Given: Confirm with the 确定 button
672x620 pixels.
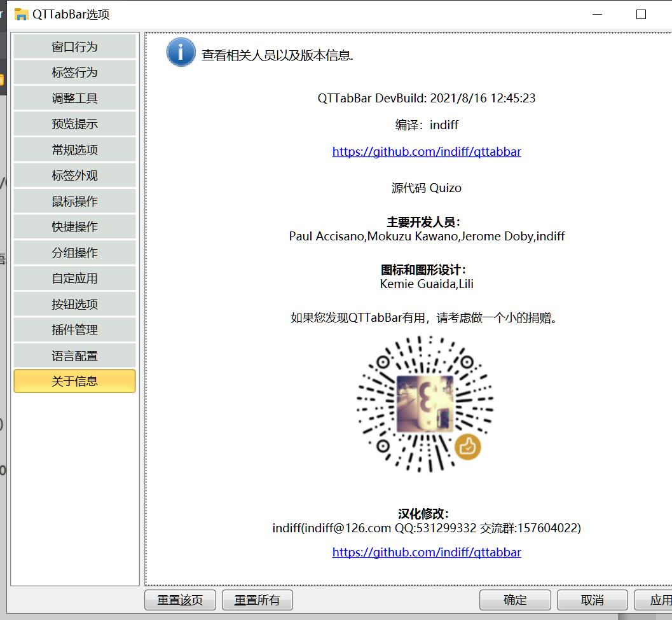Looking at the screenshot, I should point(515,600).
